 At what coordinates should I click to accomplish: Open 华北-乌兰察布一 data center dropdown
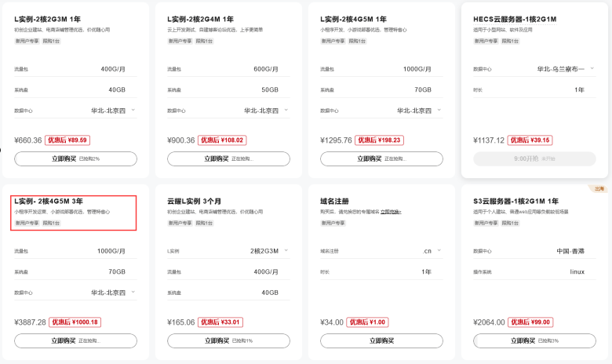click(x=565, y=69)
